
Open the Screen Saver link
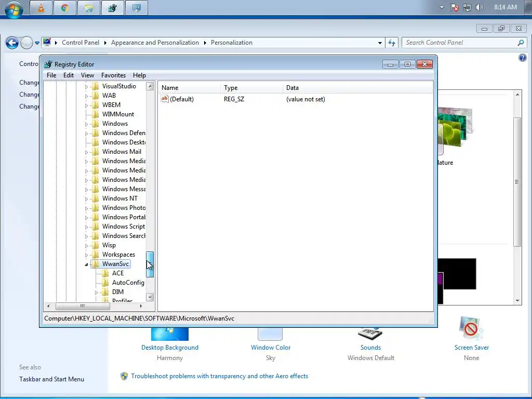coord(472,348)
